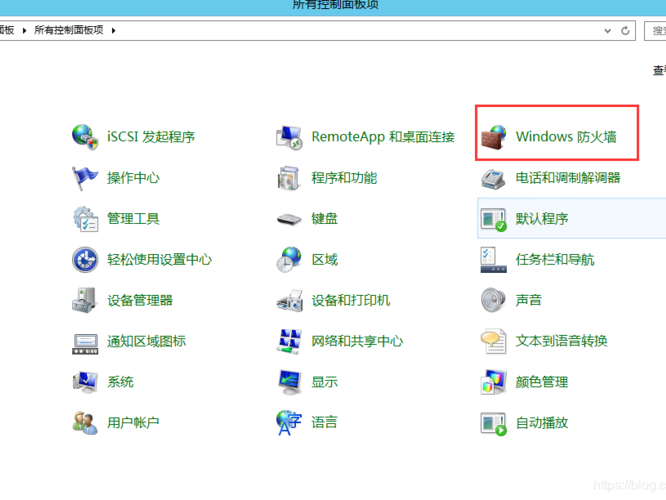
Task: Open the 键盘 text link
Action: 325,219
